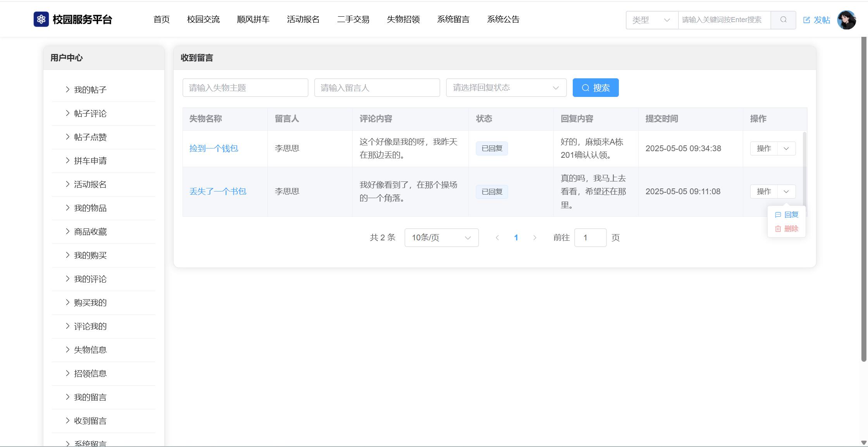The height and width of the screenshot is (447, 868).
Task: Choose 删除 trash option in popup
Action: [787, 229]
